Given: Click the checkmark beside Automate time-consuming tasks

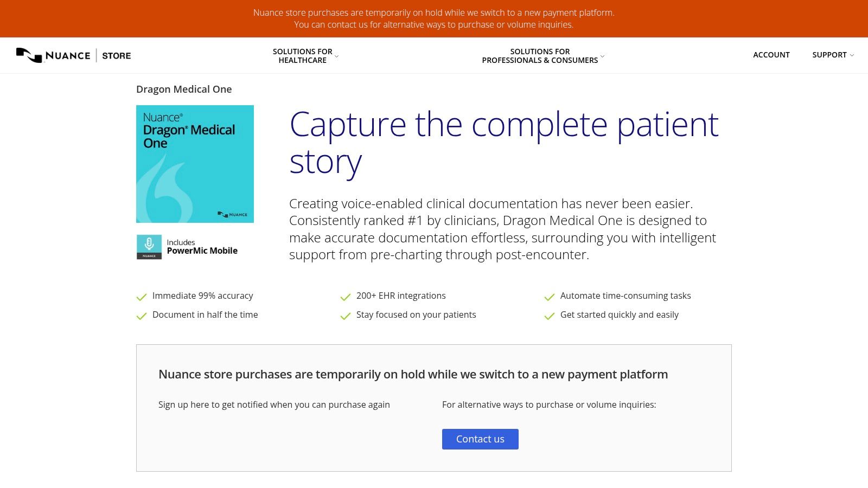Looking at the screenshot, I should click(x=550, y=297).
